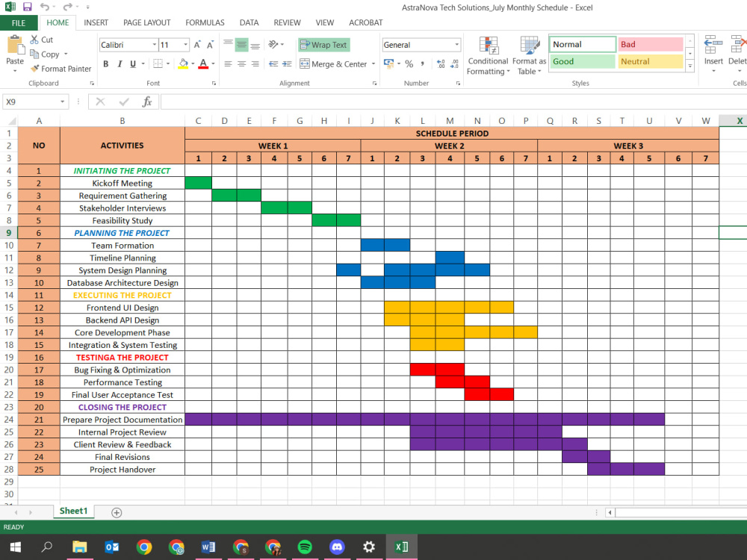Toggle Wrap Text option
The width and height of the screenshot is (747, 560).
[324, 45]
